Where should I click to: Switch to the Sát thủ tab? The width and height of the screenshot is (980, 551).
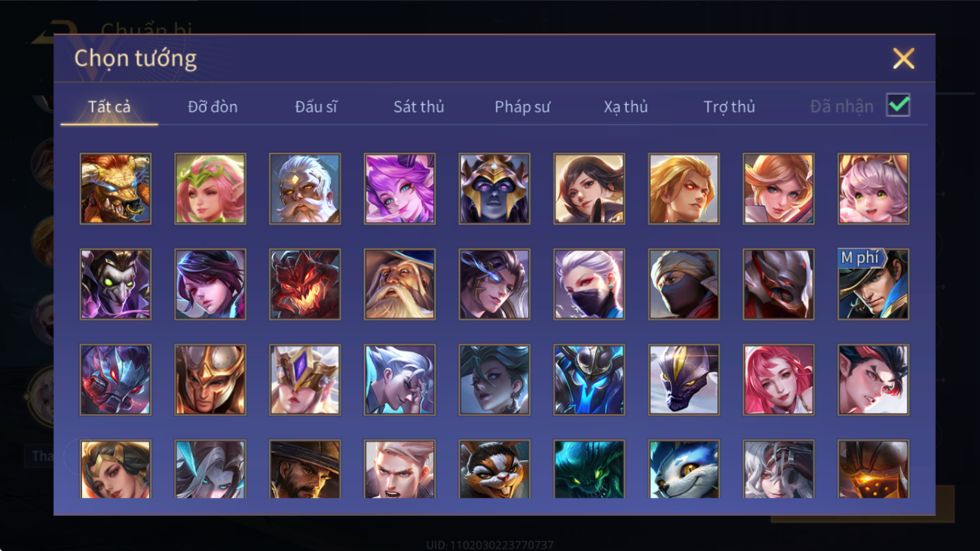(x=419, y=107)
